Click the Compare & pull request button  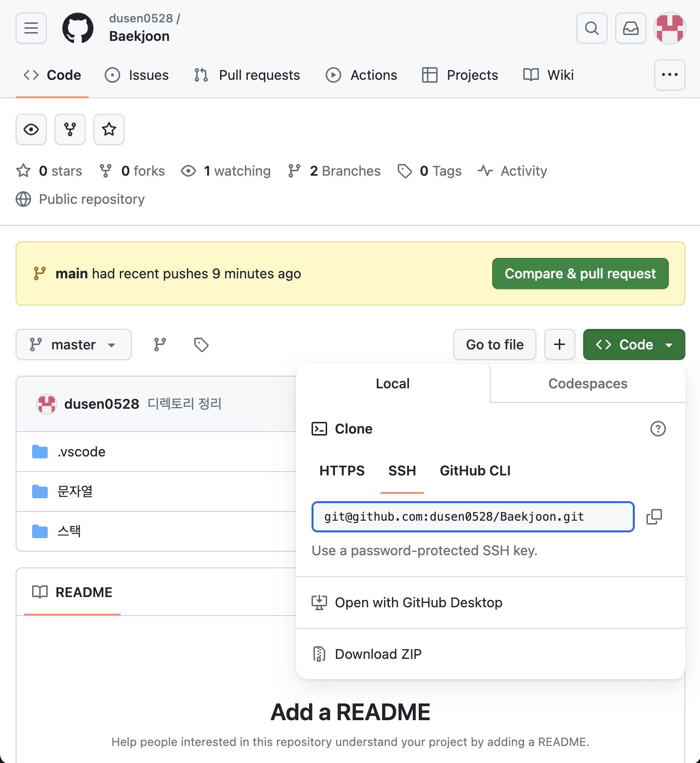pyautogui.click(x=580, y=273)
